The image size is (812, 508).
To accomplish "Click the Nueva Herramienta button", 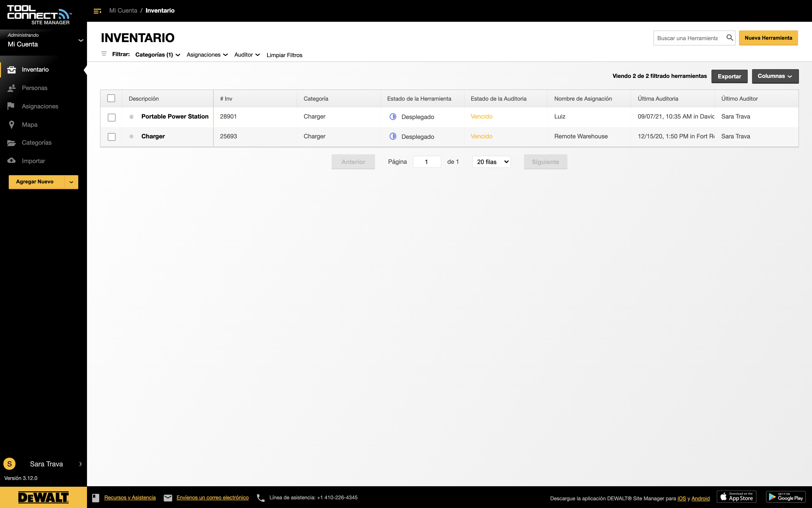I will [768, 38].
